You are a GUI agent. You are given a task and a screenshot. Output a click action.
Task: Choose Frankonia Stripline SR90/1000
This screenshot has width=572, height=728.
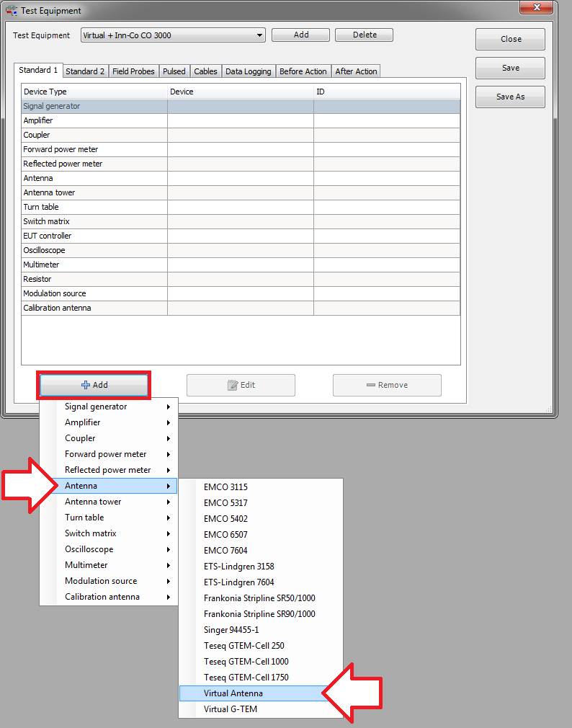click(261, 614)
